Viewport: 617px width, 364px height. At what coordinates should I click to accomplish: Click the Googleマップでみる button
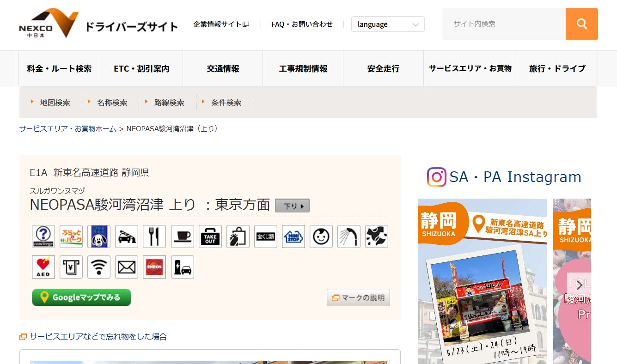tap(81, 297)
